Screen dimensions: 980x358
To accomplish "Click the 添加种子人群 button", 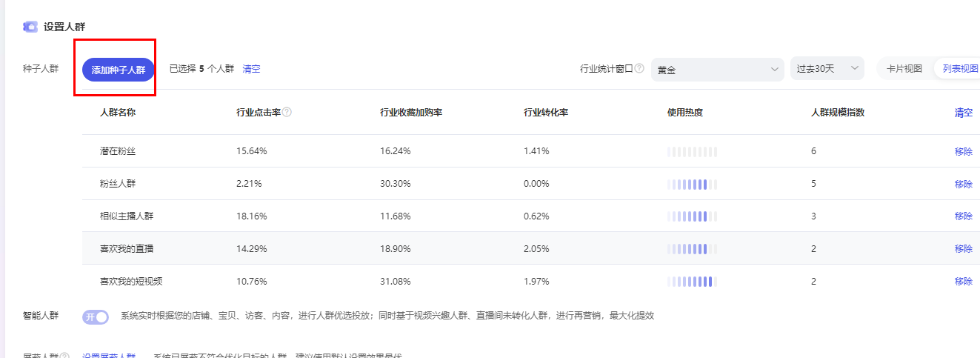I will pyautogui.click(x=118, y=70).
